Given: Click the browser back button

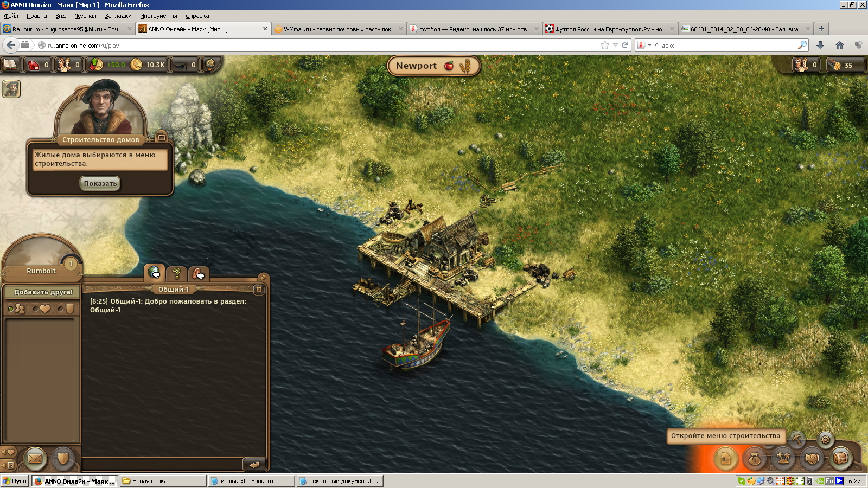Looking at the screenshot, I should pyautogui.click(x=10, y=45).
